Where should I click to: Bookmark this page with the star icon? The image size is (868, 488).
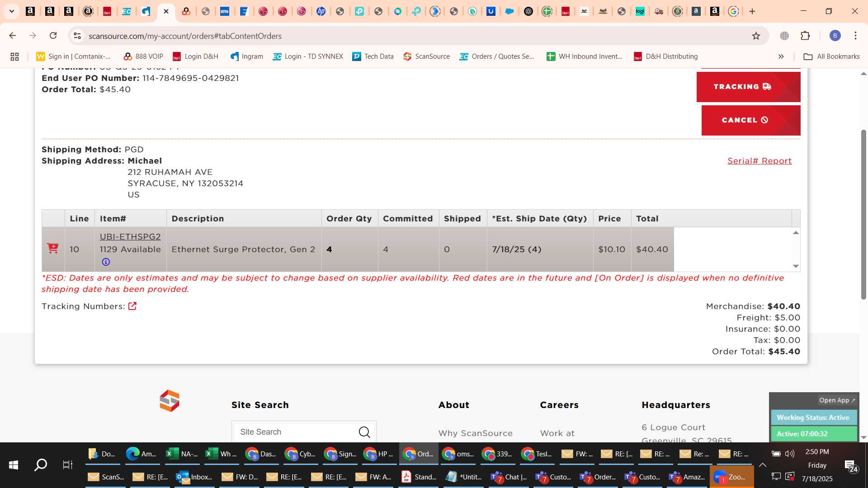(756, 36)
